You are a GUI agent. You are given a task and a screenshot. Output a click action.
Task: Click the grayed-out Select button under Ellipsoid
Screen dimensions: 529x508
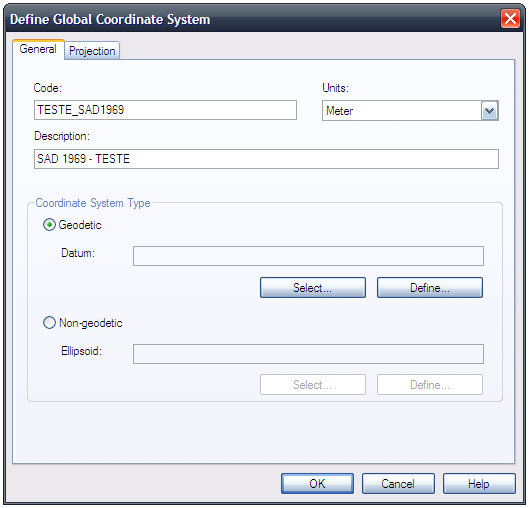(x=313, y=385)
